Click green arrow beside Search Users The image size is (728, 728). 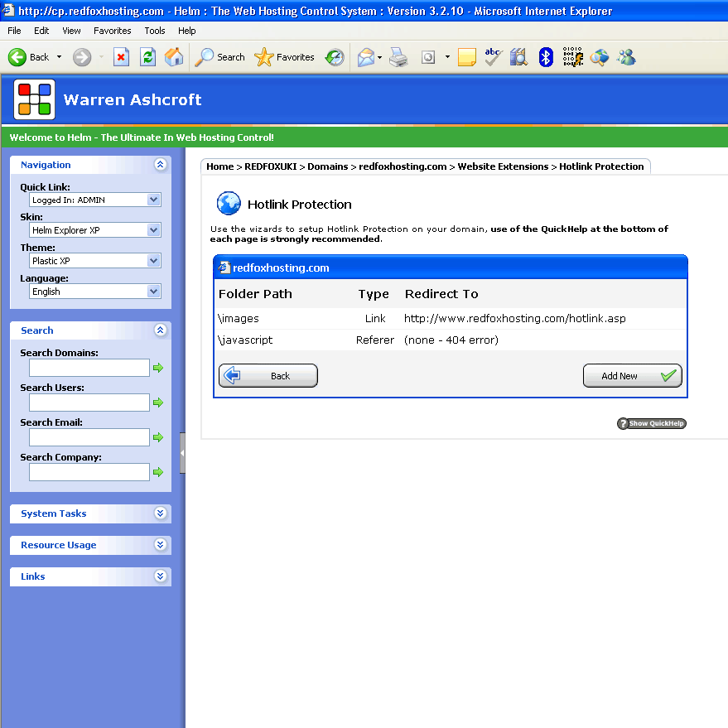point(158,403)
